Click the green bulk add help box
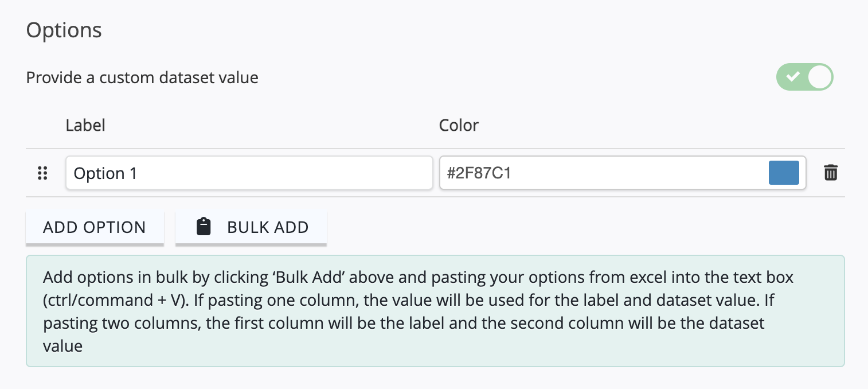The width and height of the screenshot is (868, 389). 435,311
